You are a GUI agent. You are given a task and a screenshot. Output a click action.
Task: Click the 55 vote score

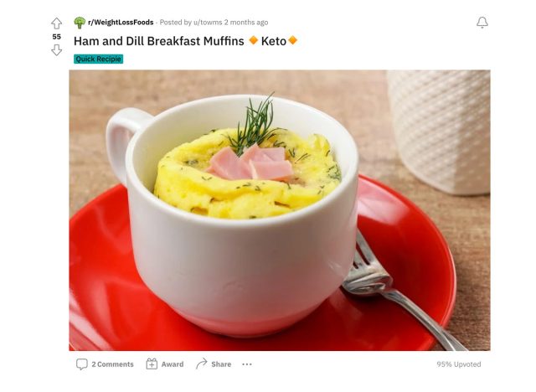[x=57, y=37]
